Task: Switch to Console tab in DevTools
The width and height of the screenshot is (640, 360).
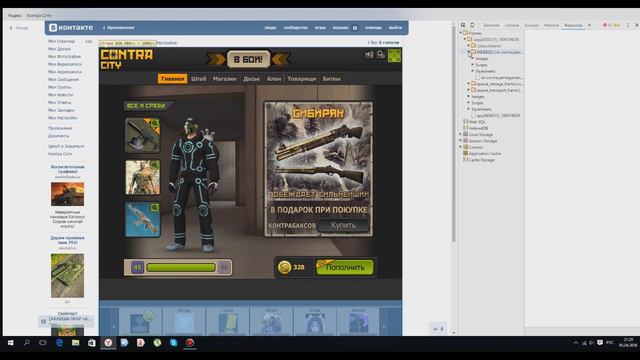Action: click(x=512, y=25)
